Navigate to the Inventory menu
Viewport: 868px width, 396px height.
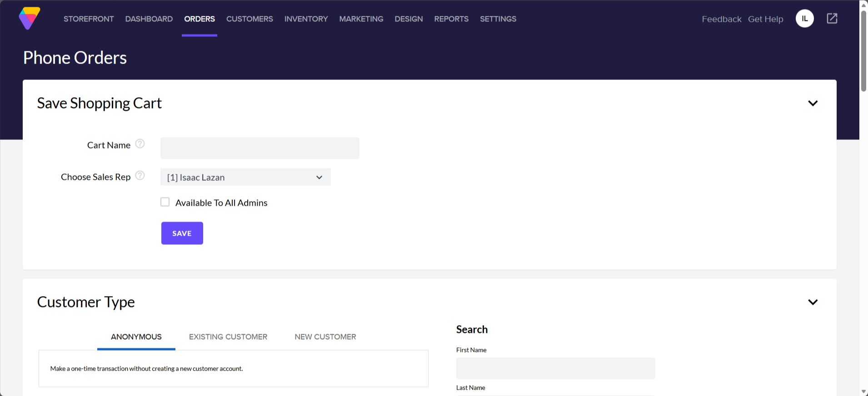[x=306, y=19]
